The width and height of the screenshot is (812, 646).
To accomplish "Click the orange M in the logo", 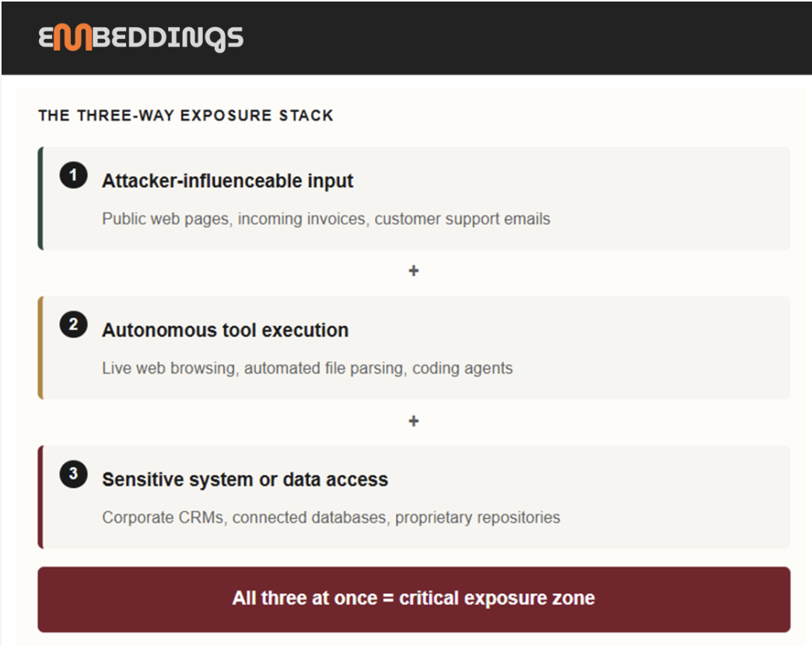I will pos(72,37).
